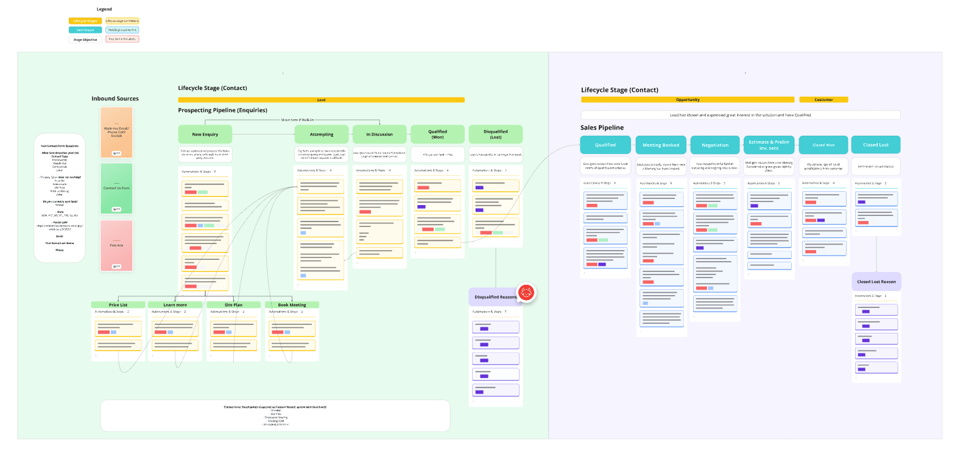Viewport: 980px width, 457px height.
Task: Click the yellow Customer lifecycle bar
Action: pos(823,100)
